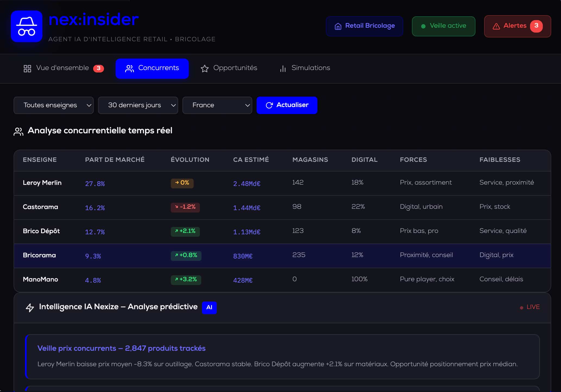This screenshot has width=561, height=392.
Task: Click the red 3 badge on Vue d'ensemble
Action: click(x=99, y=68)
